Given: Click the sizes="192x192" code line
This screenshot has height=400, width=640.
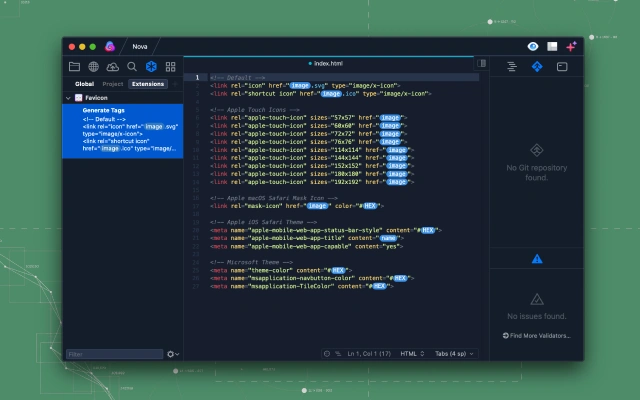Looking at the screenshot, I should (312, 182).
